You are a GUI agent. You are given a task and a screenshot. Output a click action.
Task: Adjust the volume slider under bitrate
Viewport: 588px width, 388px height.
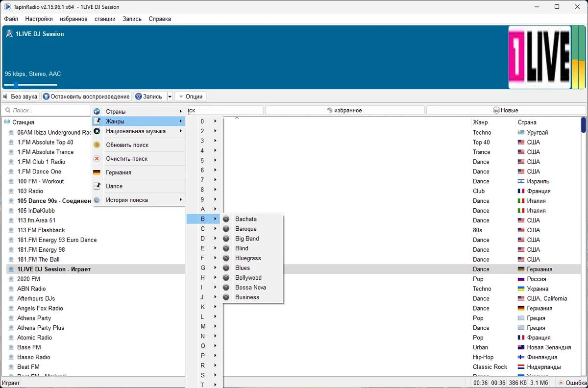[x=30, y=85]
